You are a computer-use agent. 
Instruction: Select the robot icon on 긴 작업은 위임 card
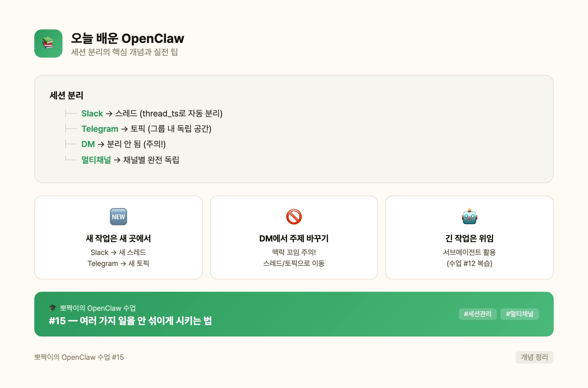(469, 217)
